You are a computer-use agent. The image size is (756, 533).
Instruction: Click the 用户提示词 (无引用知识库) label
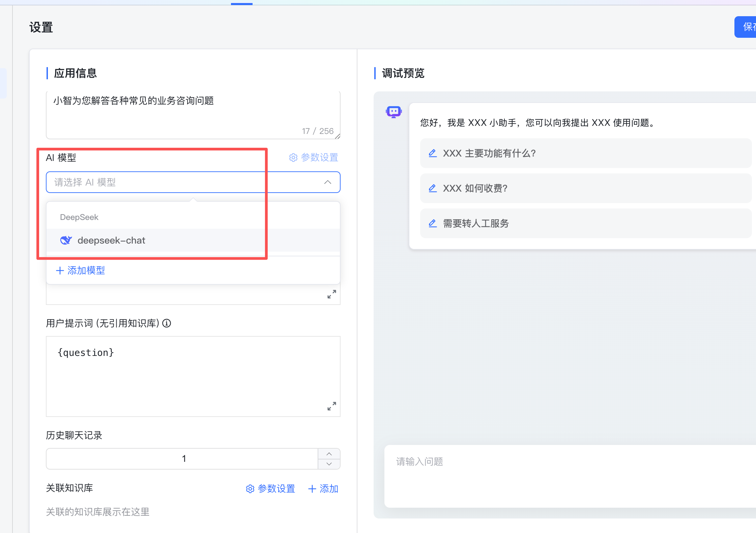[103, 324]
